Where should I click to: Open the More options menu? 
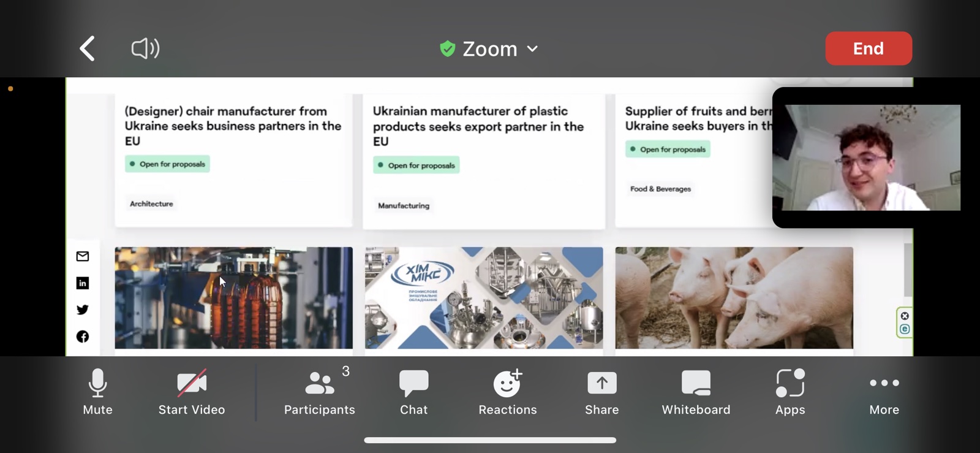(884, 392)
